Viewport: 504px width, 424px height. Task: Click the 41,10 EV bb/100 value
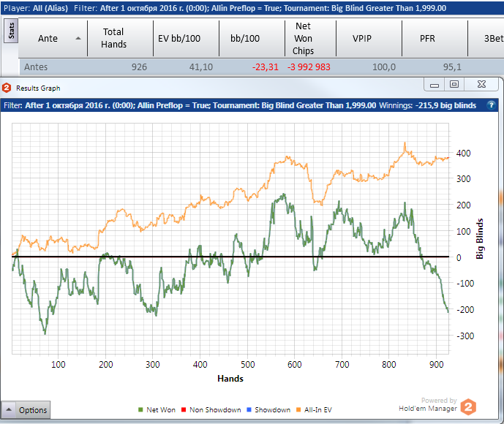pos(201,67)
